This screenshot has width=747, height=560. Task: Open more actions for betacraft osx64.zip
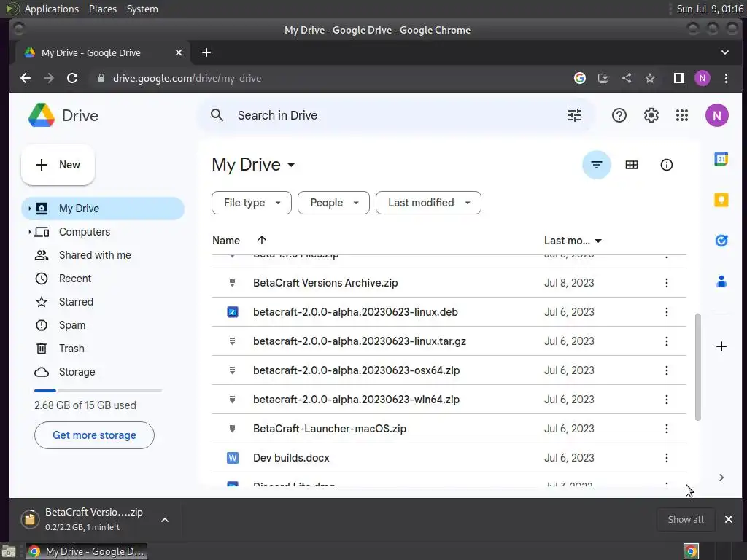point(666,370)
